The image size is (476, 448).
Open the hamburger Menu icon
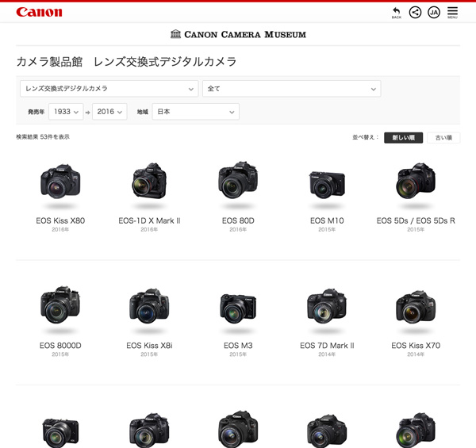pos(452,12)
